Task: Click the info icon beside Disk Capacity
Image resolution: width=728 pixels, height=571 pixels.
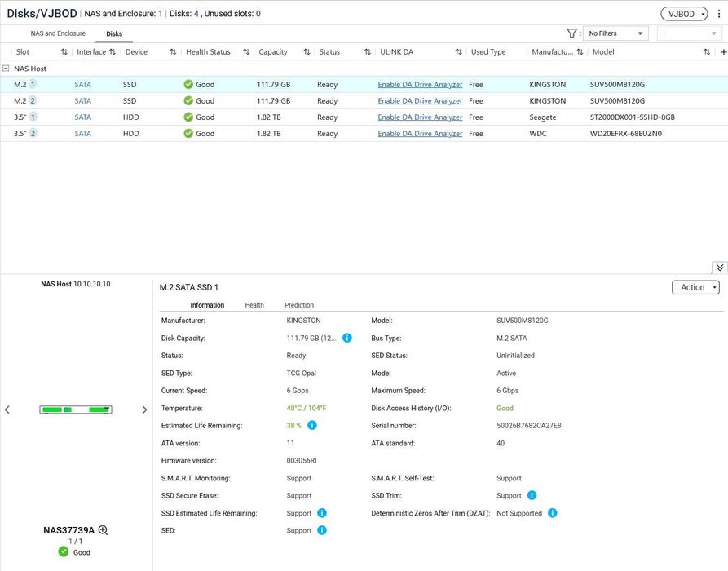Action: 346,338
